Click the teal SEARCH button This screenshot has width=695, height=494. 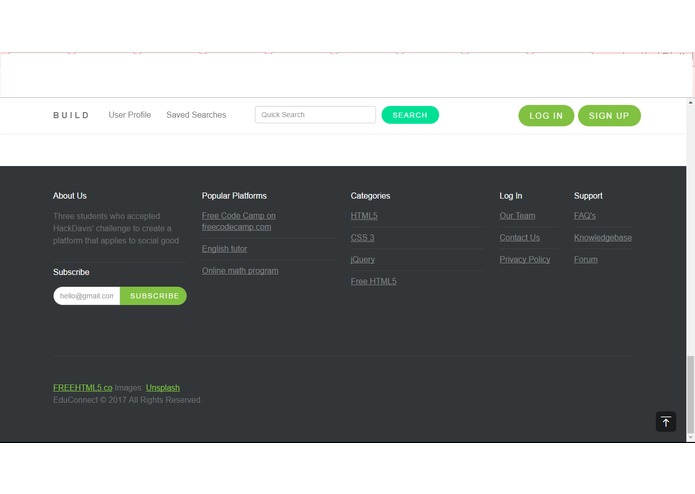[410, 115]
